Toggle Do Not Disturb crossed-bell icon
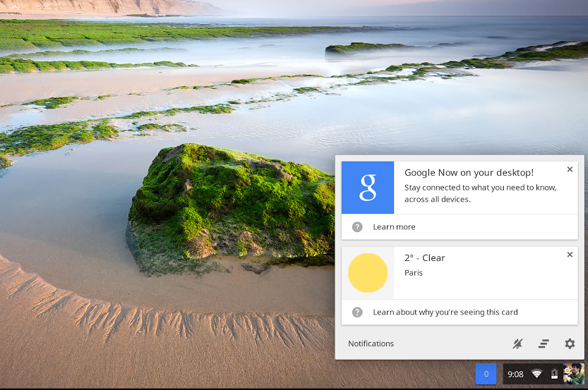588x390 pixels. click(517, 344)
